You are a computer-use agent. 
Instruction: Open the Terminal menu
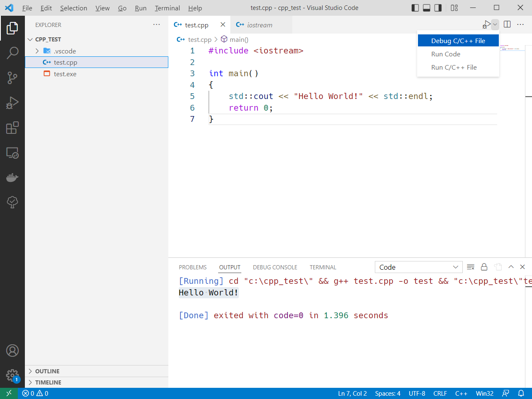(x=167, y=8)
